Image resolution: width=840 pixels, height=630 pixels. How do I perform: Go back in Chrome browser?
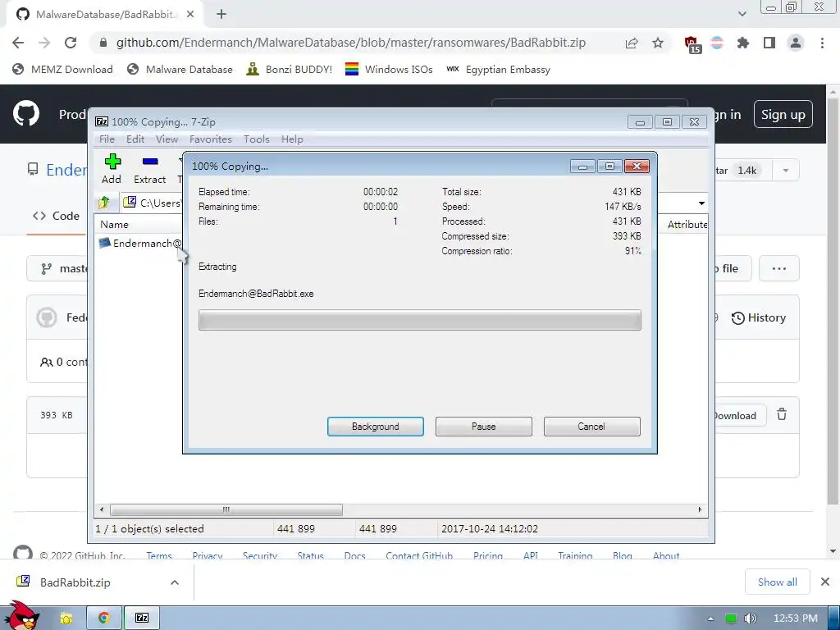(18, 43)
